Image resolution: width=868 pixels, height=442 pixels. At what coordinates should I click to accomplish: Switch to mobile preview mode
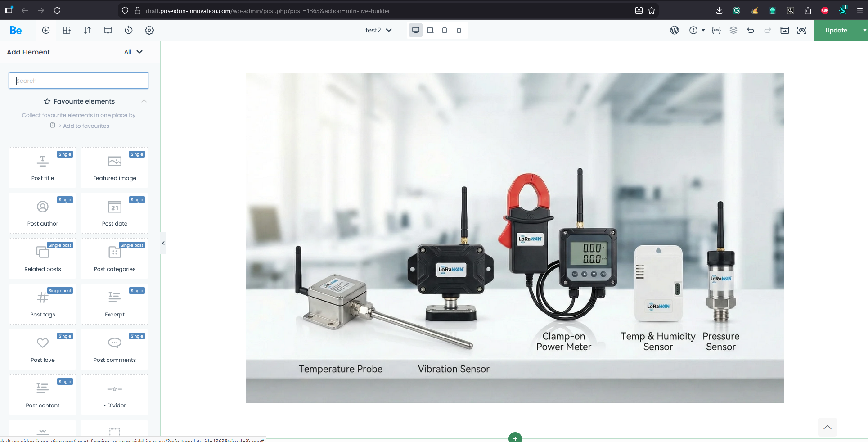click(459, 31)
